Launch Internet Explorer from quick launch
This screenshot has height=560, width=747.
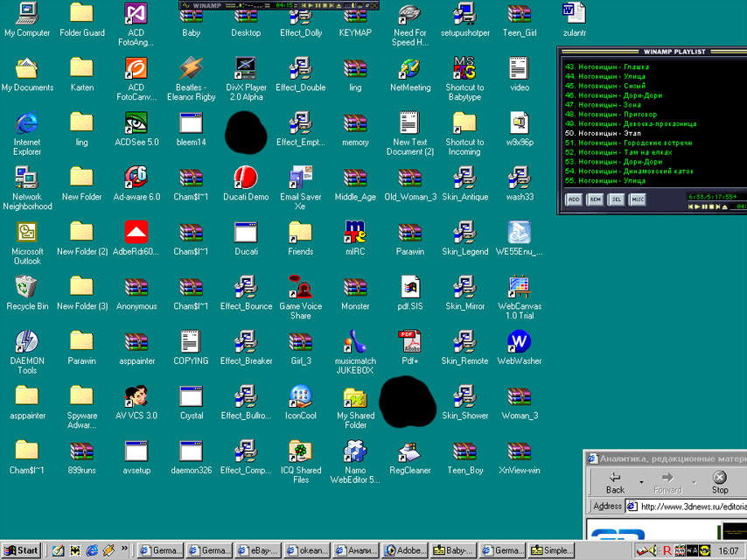(x=92, y=550)
